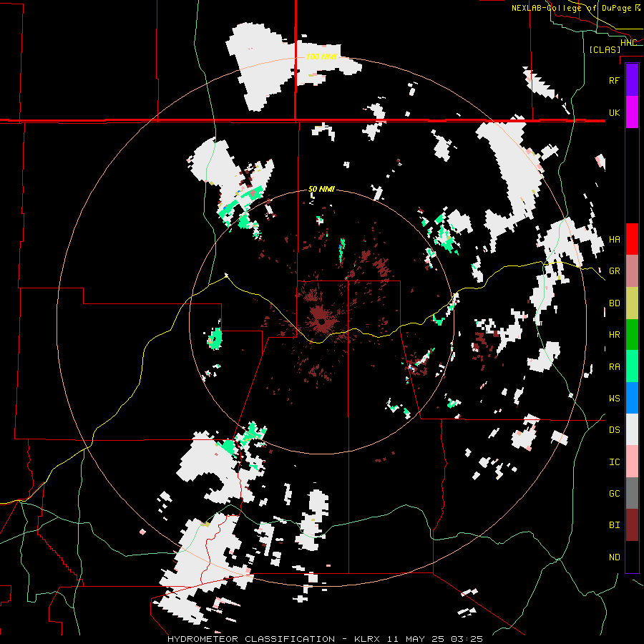Screen dimensions: 644x644
Task: Click the 'GR' legend label text
Action: (x=614, y=271)
